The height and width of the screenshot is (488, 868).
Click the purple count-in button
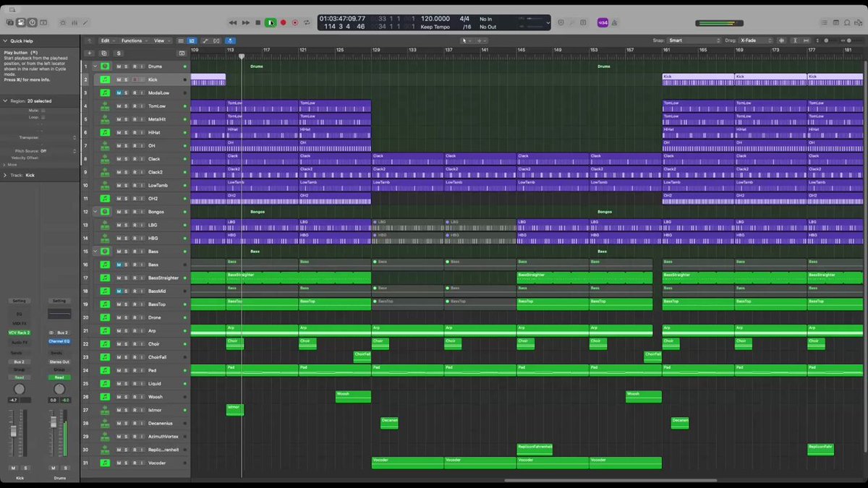[602, 22]
